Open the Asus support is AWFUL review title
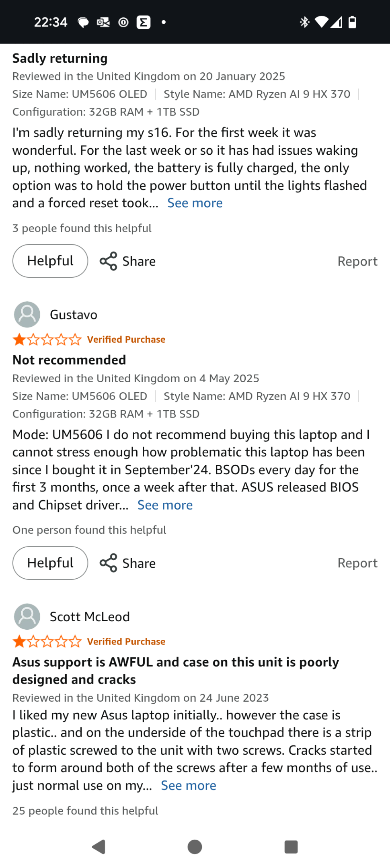 176,671
